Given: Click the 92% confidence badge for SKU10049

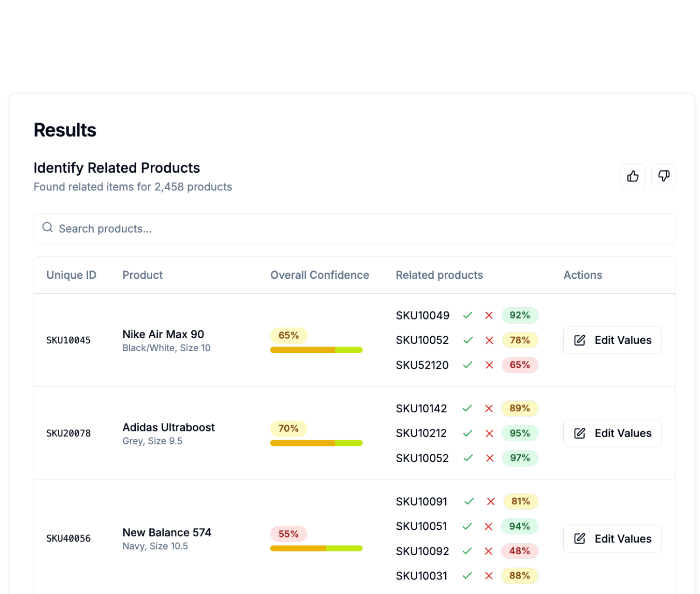Looking at the screenshot, I should (520, 315).
